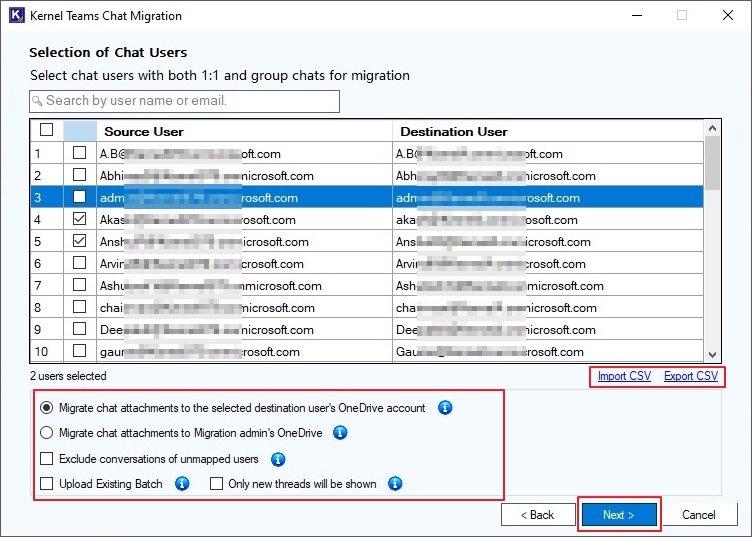Click info icon for Exclude conversations of unmapped users

point(278,459)
